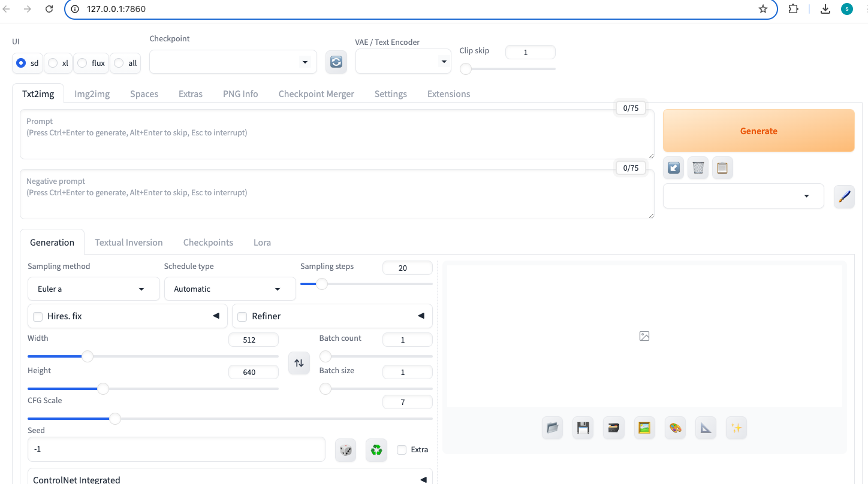The width and height of the screenshot is (868, 484).
Task: Select the Txt2img tab
Action: click(38, 93)
